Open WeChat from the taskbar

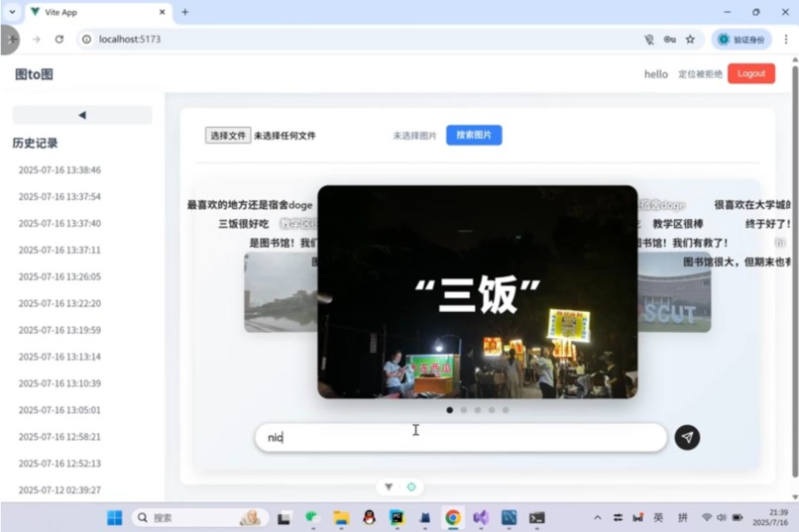pyautogui.click(x=313, y=518)
